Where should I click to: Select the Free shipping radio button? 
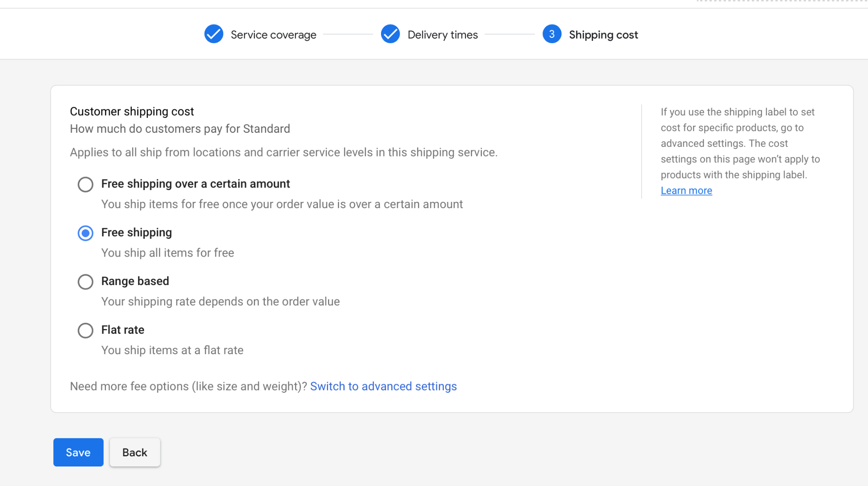85,233
